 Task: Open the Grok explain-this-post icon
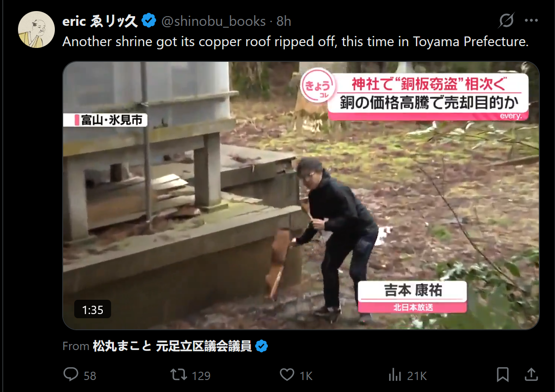tap(506, 21)
